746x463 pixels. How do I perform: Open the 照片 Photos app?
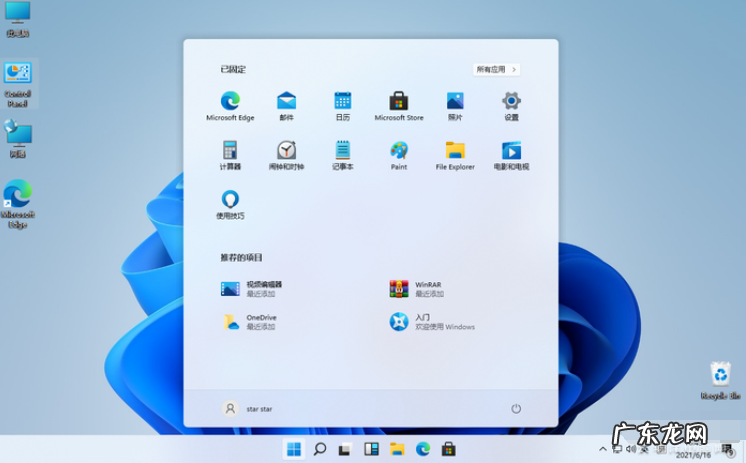pos(455,106)
